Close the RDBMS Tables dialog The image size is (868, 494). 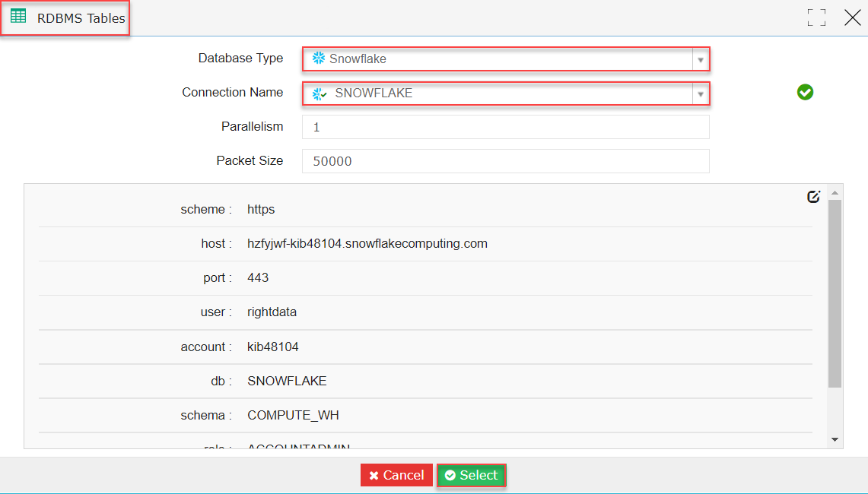[852, 18]
